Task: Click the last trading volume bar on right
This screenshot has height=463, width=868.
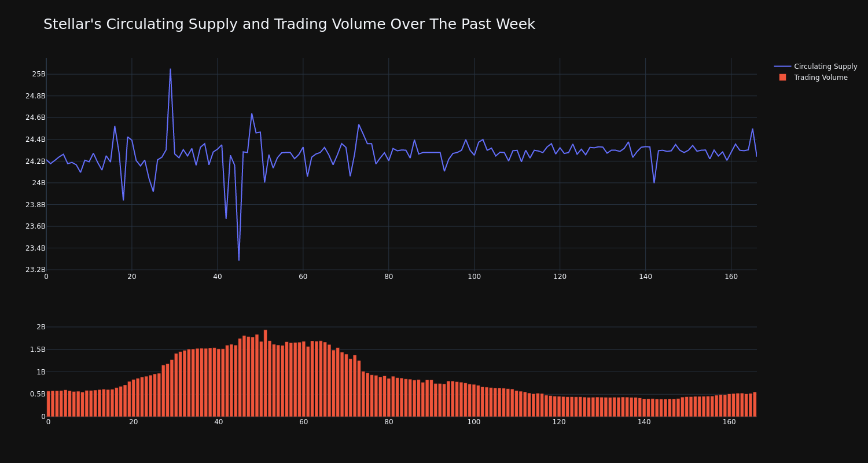Action: [x=755, y=405]
